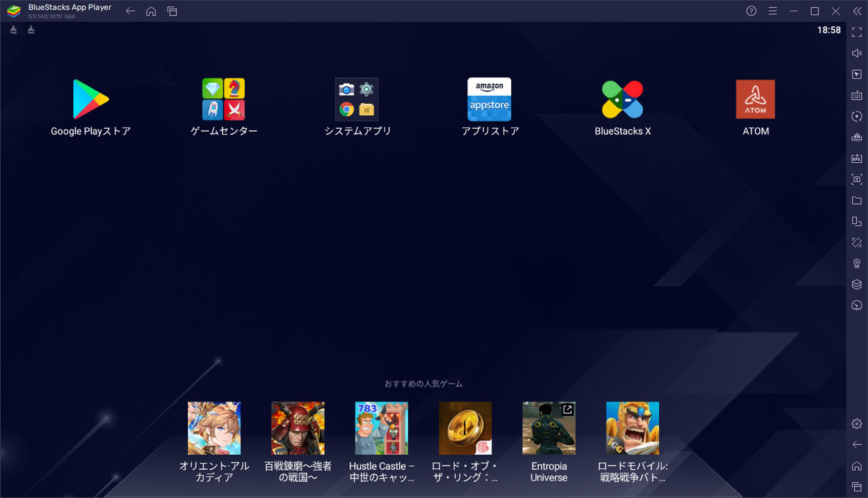Click the back arrow in the side toolbar
Viewport: 868px width, 498px height.
pos(857,444)
